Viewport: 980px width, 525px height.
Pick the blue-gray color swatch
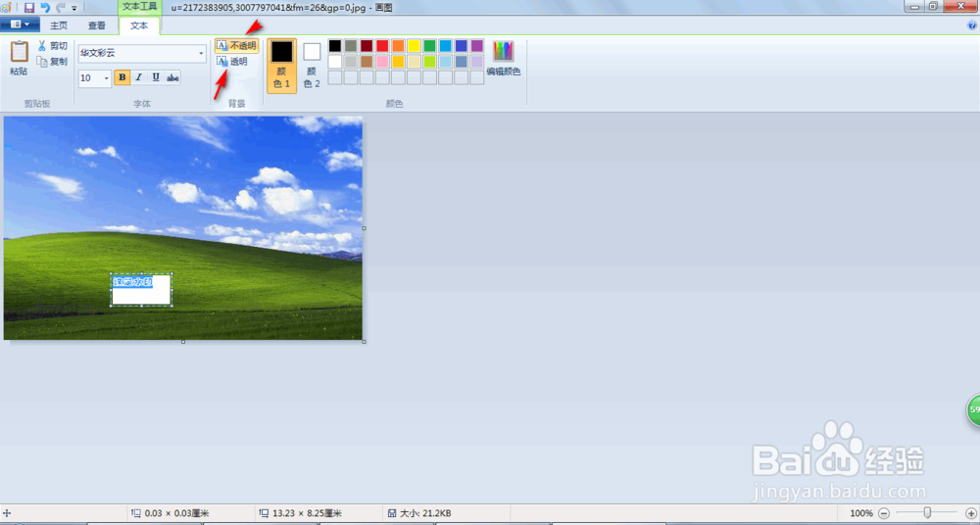click(x=462, y=62)
